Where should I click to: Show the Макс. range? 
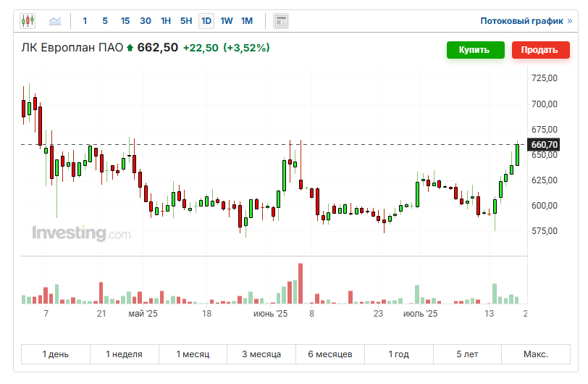(536, 354)
